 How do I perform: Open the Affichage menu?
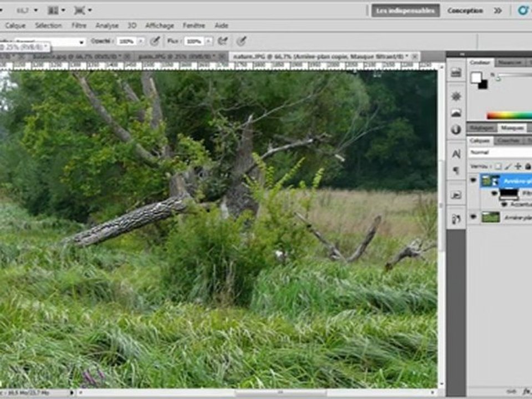point(160,25)
